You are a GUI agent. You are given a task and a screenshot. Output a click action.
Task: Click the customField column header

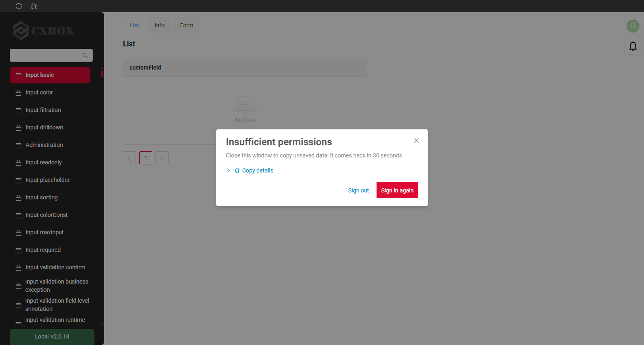[245, 68]
